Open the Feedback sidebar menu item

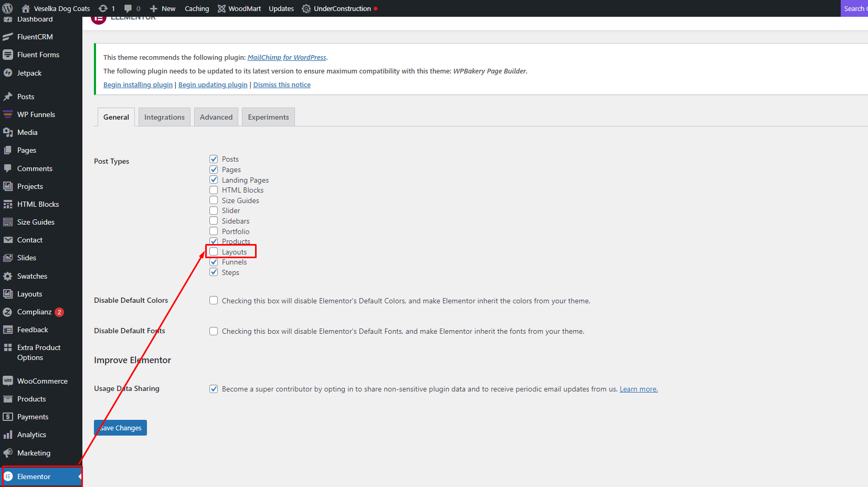pos(41,330)
